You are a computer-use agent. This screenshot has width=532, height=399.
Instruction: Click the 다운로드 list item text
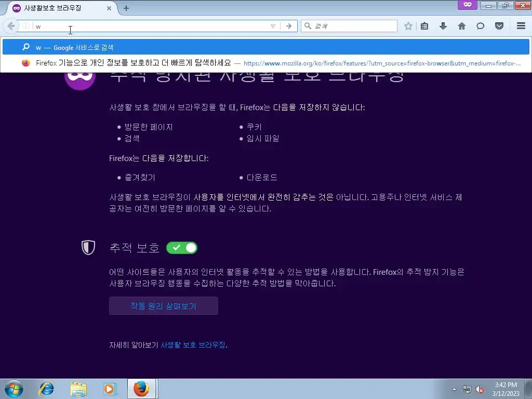pyautogui.click(x=262, y=177)
